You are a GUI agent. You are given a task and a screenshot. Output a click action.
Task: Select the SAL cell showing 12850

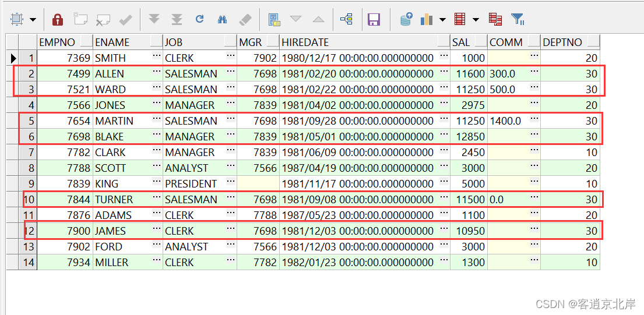pyautogui.click(x=469, y=137)
